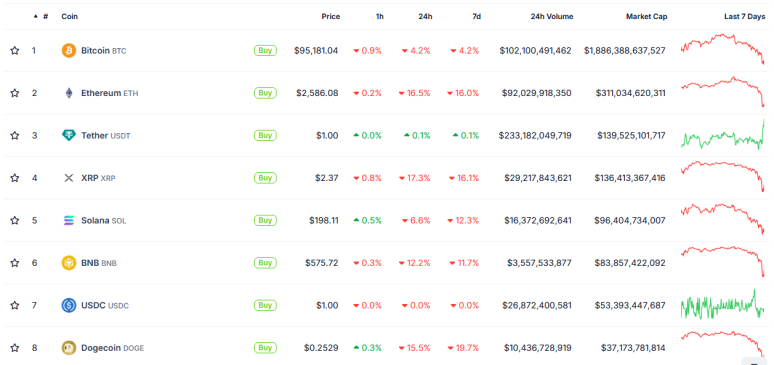
Task: Click the Buy button for BNB
Action: point(265,263)
